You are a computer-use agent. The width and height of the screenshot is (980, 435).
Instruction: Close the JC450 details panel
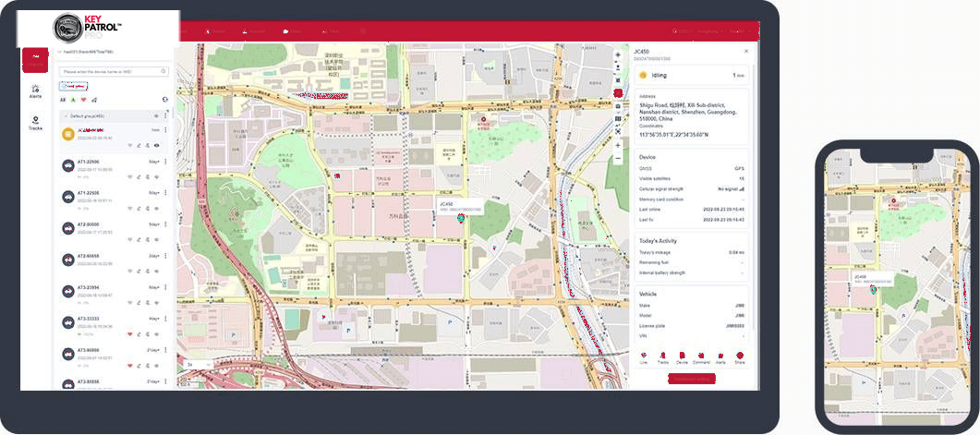[x=745, y=51]
